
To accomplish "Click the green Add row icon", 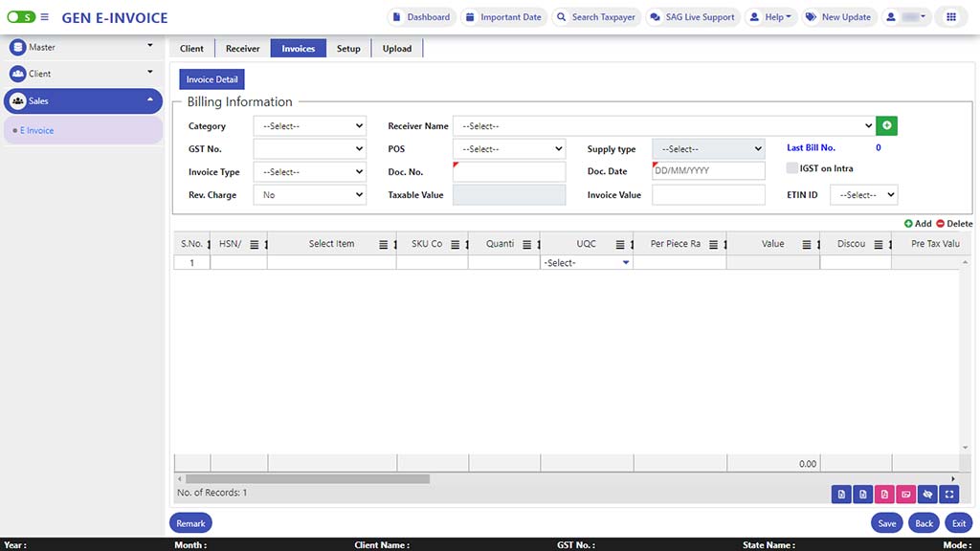I will [x=908, y=224].
